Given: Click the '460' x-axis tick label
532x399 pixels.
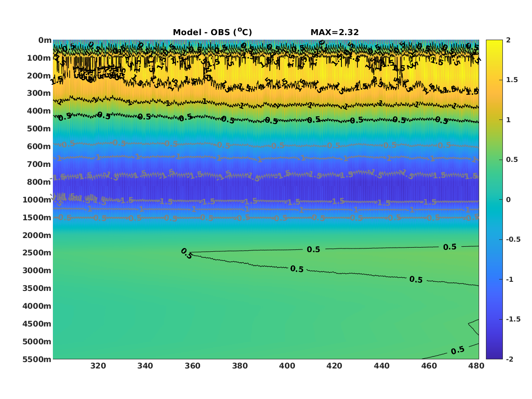Looking at the screenshot, I should click(x=429, y=366).
